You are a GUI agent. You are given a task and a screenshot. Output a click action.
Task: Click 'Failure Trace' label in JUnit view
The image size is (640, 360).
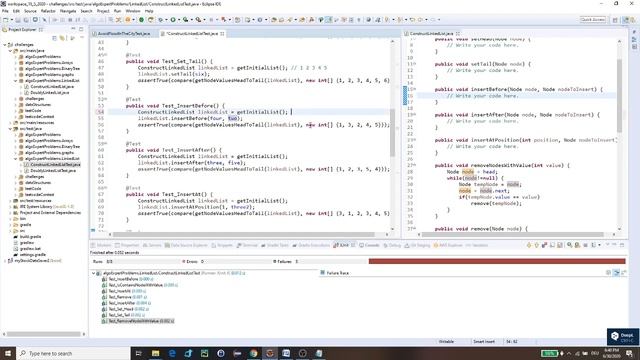pos(338,273)
